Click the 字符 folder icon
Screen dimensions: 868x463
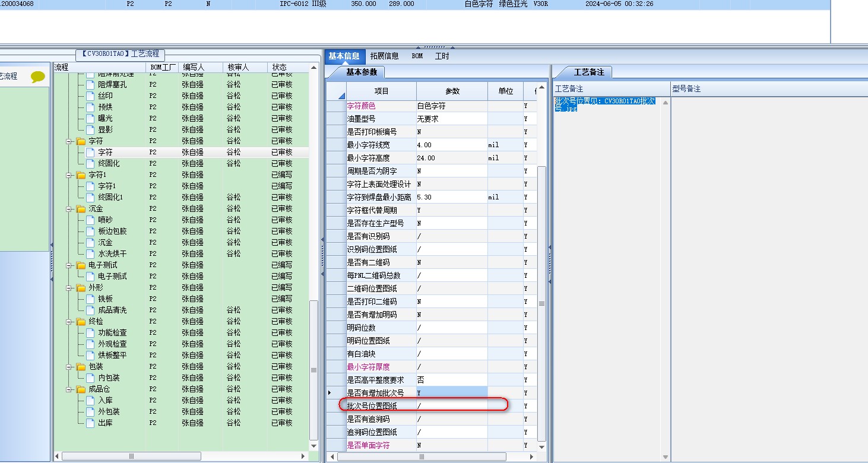81,141
